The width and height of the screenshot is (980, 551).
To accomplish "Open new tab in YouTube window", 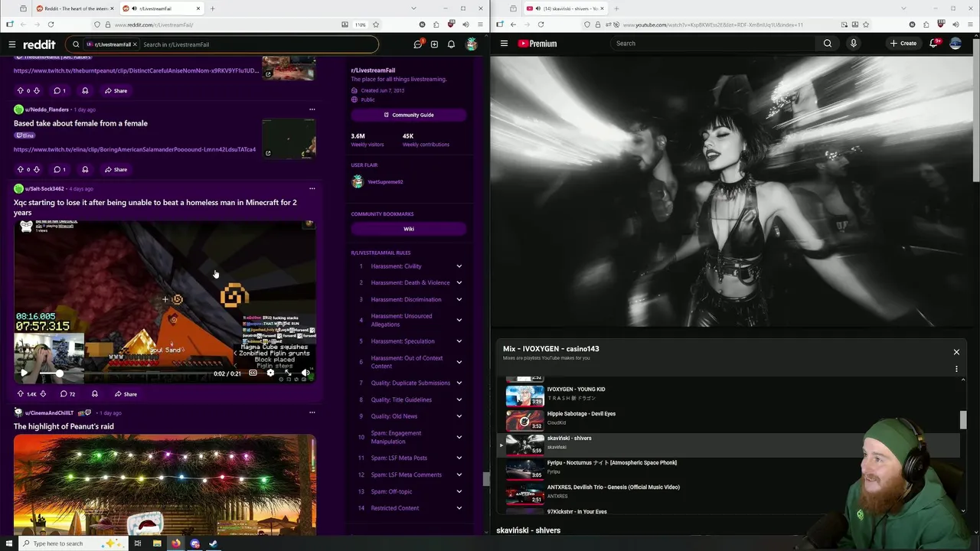I will 616,8.
